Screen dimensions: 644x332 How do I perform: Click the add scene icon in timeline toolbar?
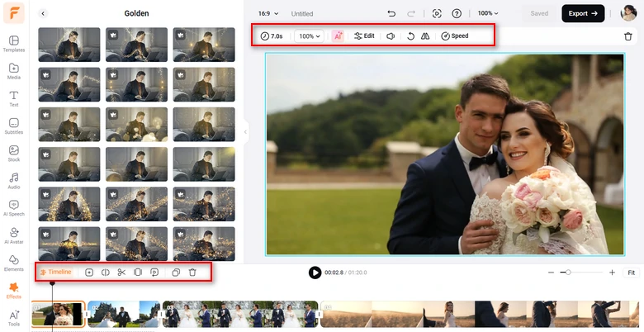point(89,272)
